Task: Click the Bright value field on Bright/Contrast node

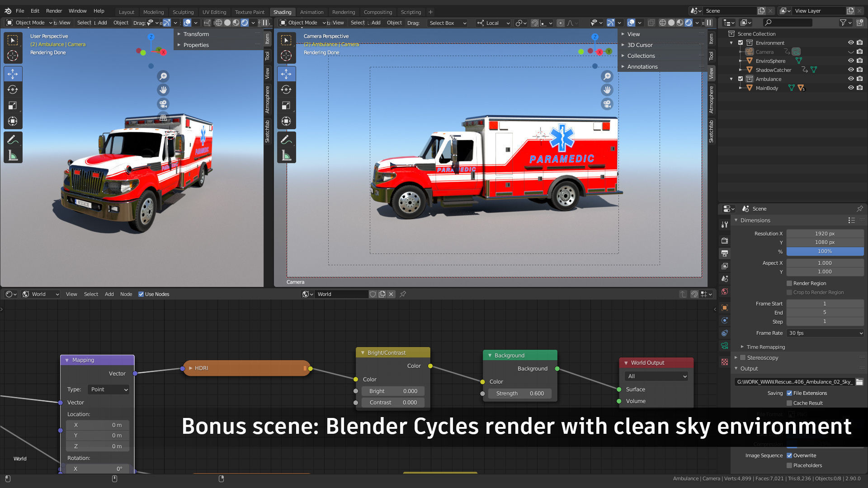Action: pyautogui.click(x=393, y=391)
